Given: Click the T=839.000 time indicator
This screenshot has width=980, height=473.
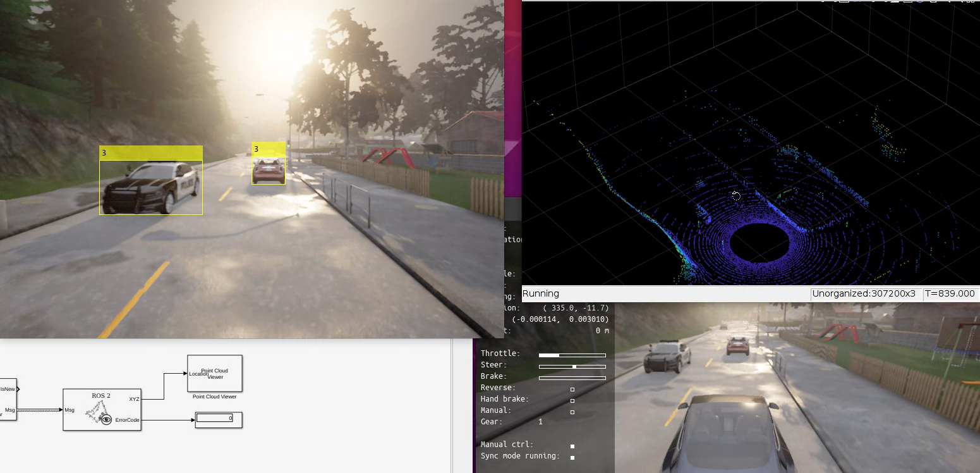Looking at the screenshot, I should 951,293.
